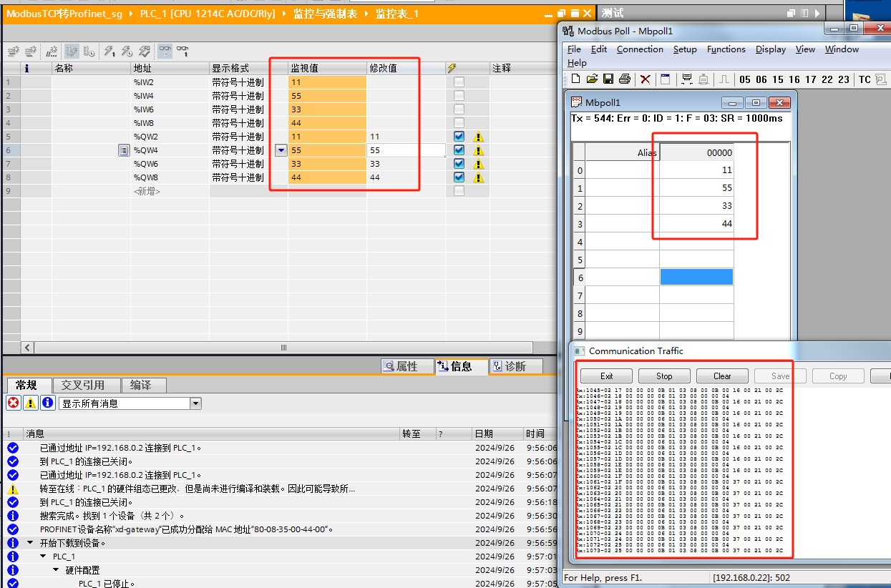The image size is (891, 588).
Task: Click function 16 toolbar button in Modbus Poll
Action: [794, 79]
